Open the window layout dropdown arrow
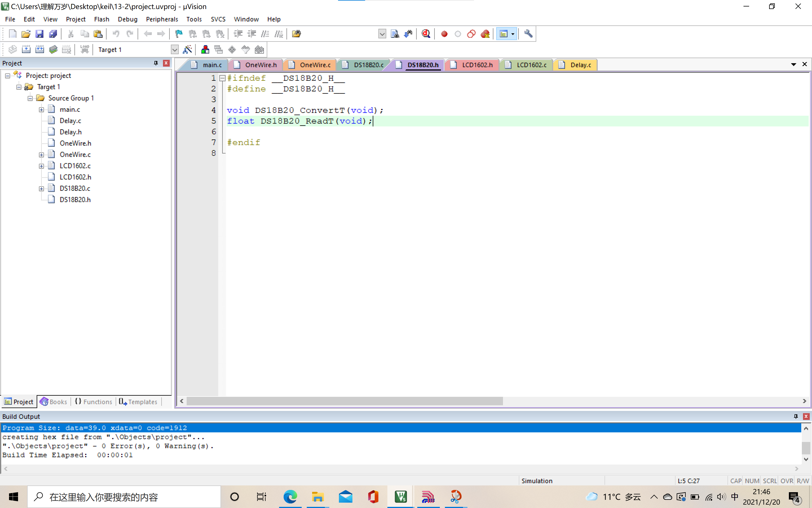Image resolution: width=812 pixels, height=508 pixels. tap(513, 34)
